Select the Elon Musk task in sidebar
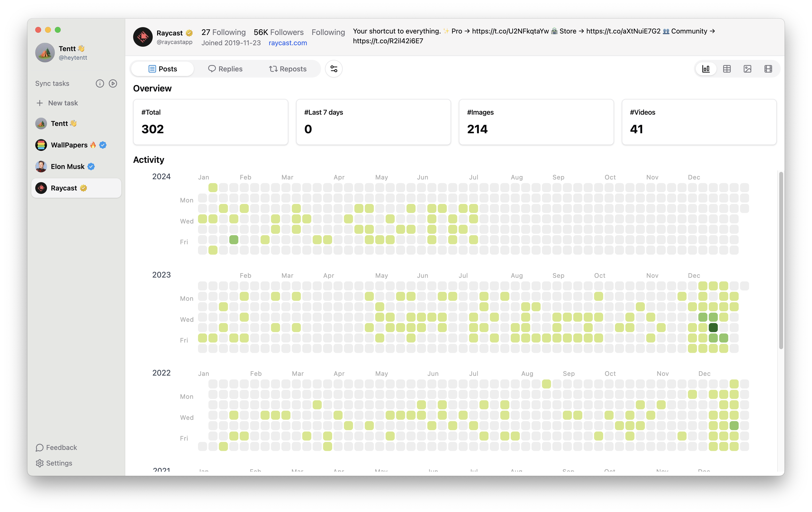 pyautogui.click(x=76, y=167)
